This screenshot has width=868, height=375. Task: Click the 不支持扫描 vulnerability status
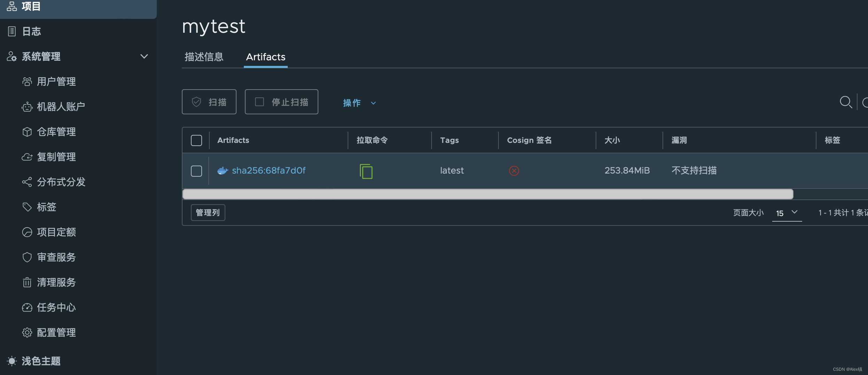[694, 170]
